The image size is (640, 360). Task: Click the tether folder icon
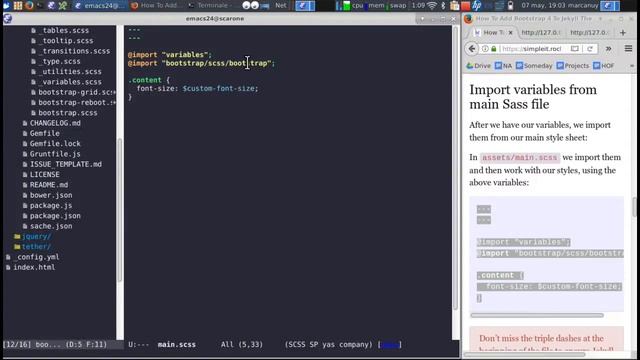[x=17, y=247]
